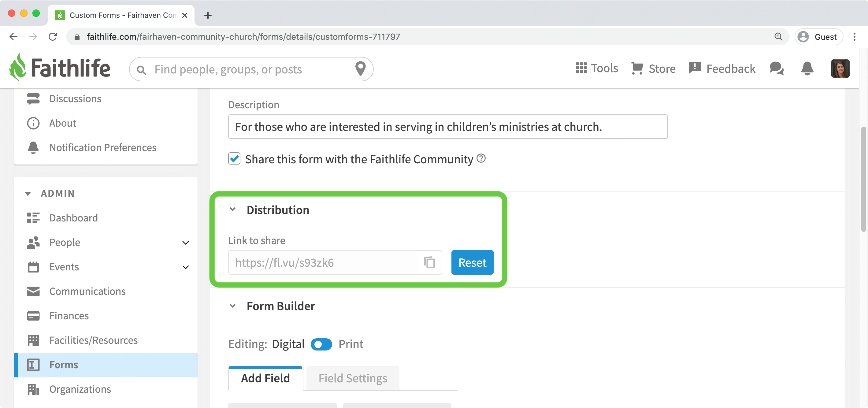Screen dimensions: 868x408
Task: Open the notifications bell in header
Action: pyautogui.click(x=807, y=69)
